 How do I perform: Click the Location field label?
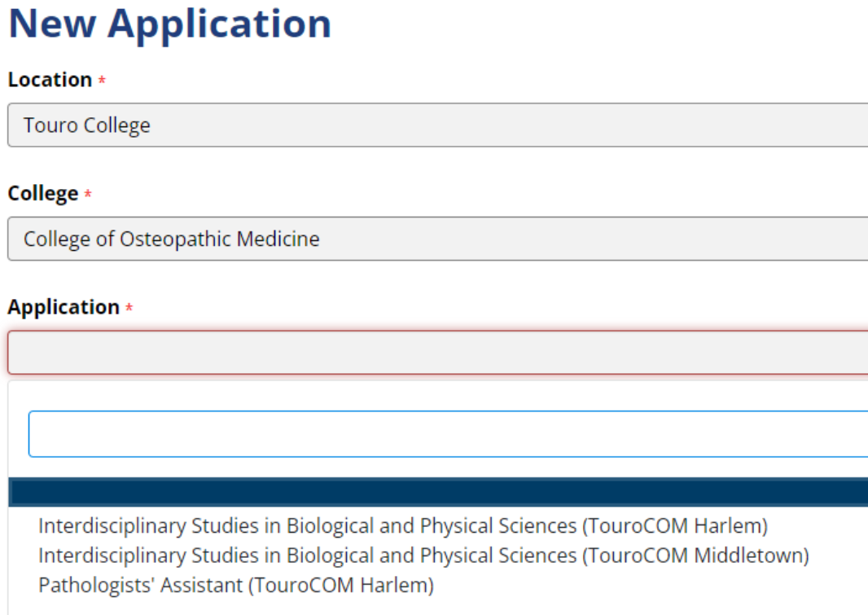coord(50,80)
